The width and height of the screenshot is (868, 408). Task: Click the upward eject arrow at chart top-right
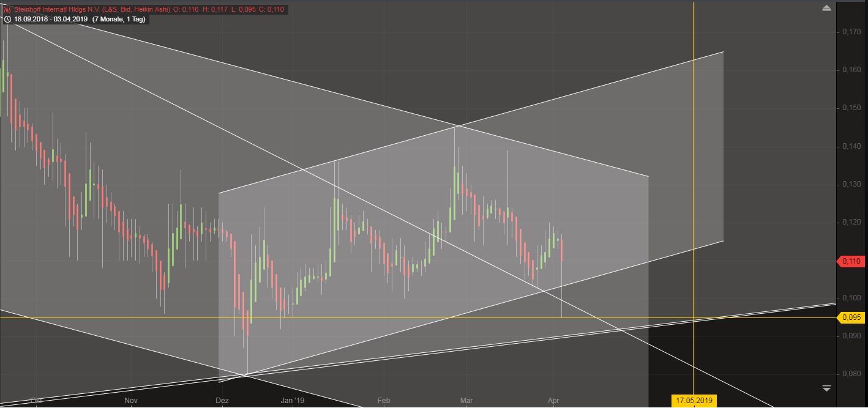click(x=827, y=9)
